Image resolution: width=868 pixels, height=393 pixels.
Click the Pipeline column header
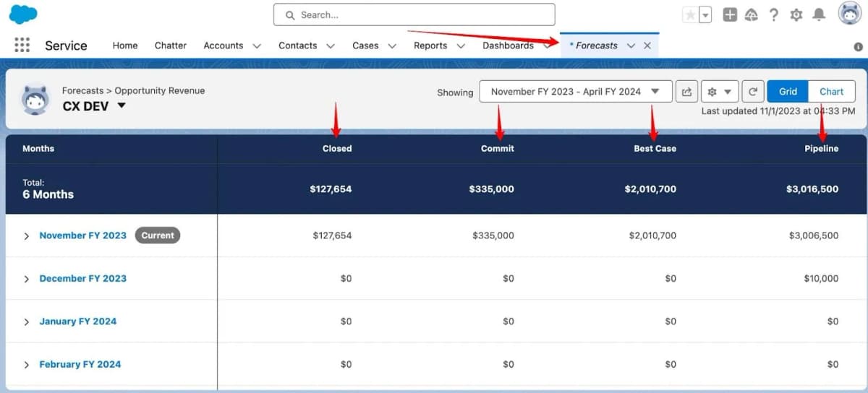click(x=822, y=148)
